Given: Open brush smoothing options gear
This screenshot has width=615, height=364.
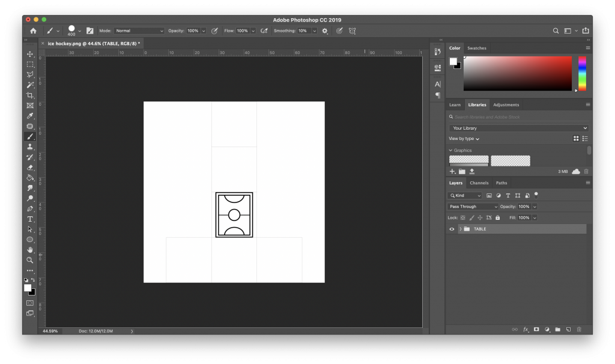Looking at the screenshot, I should (x=325, y=31).
